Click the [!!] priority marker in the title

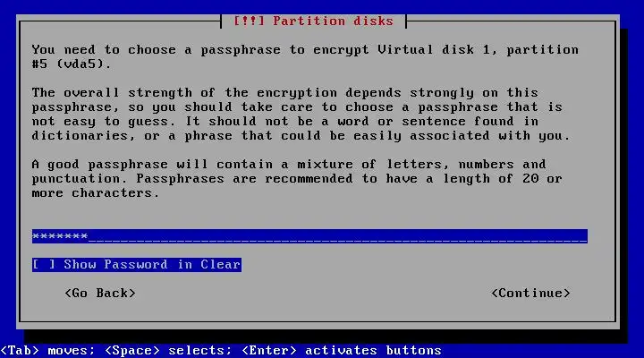pyautogui.click(x=249, y=21)
